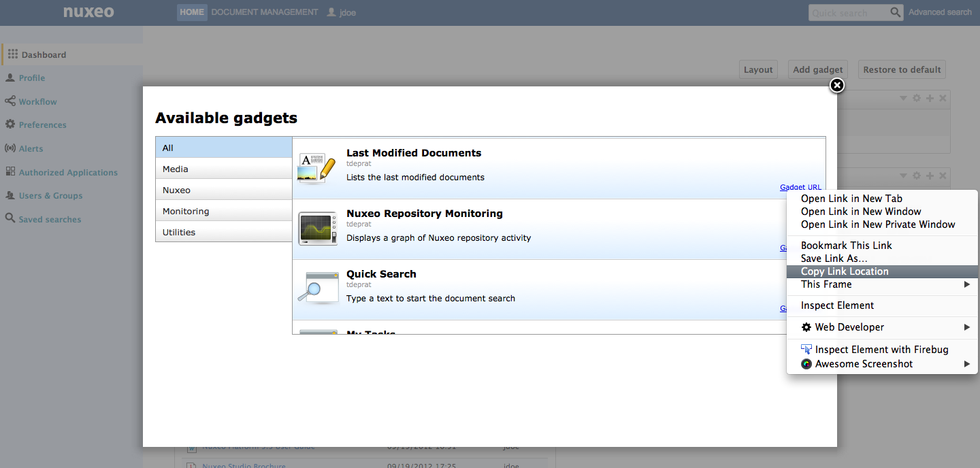Open Profile from the left sidebar
The height and width of the screenshot is (468, 980).
click(x=31, y=78)
